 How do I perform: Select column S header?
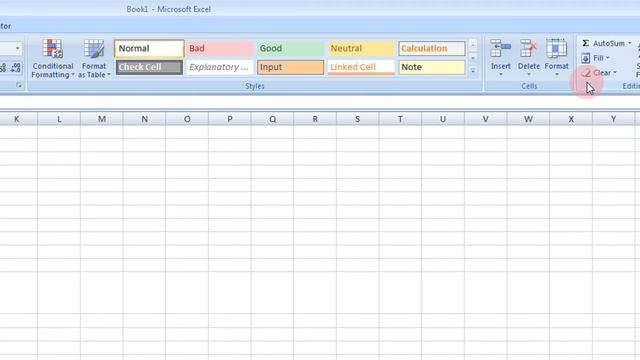coord(358,119)
